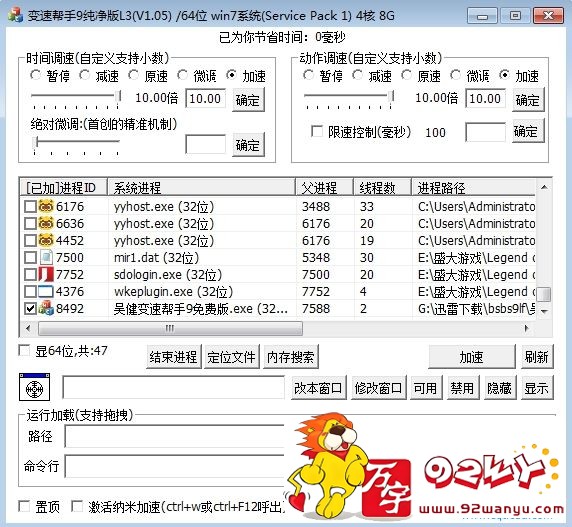This screenshot has width=572, height=527.
Task: Click the yyhost.exe icon for process 6176
Action: pyautogui.click(x=46, y=207)
